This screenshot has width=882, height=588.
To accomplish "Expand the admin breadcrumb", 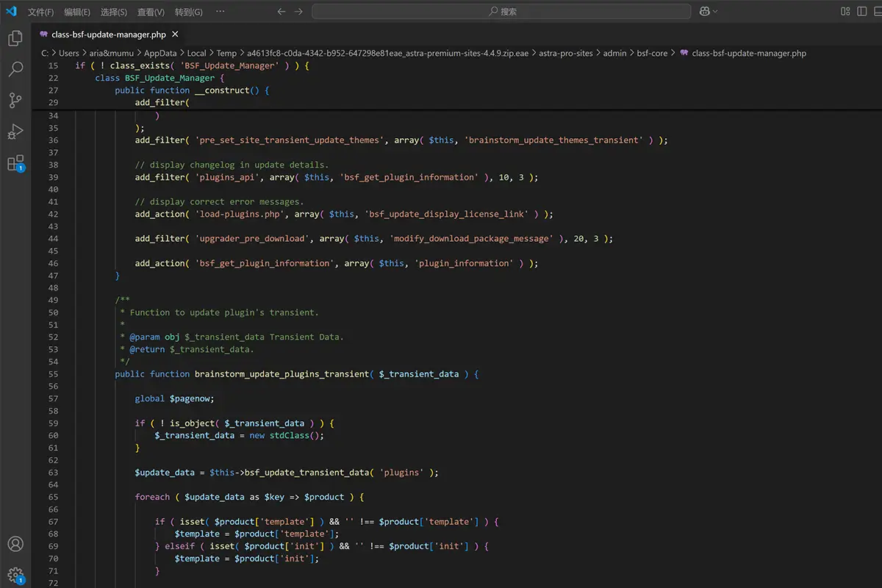I will 615,53.
